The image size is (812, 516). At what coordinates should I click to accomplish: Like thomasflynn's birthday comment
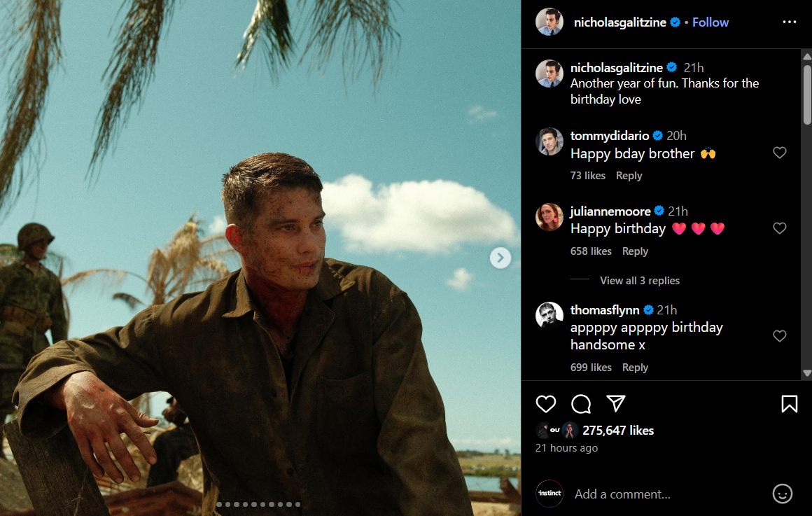point(780,336)
